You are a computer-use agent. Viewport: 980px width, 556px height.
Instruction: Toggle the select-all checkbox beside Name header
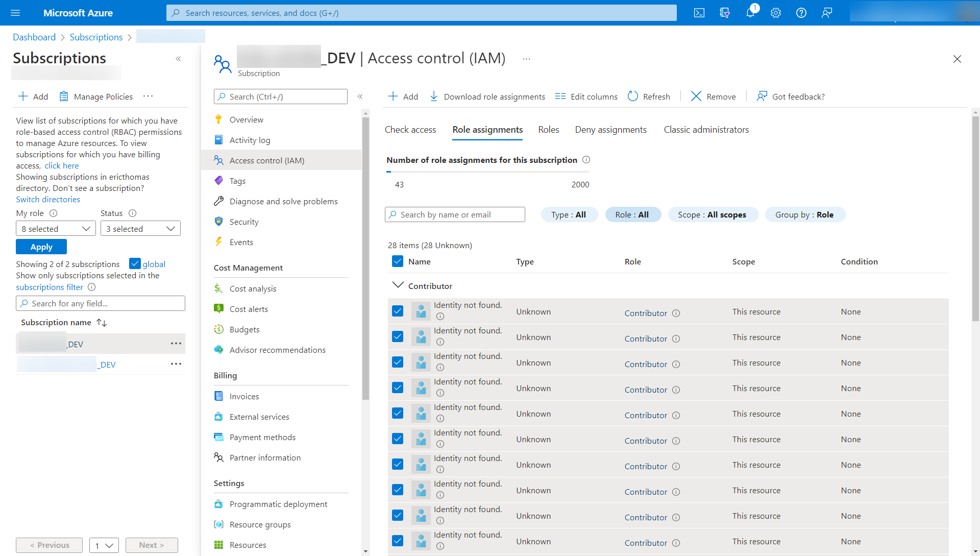tap(398, 261)
